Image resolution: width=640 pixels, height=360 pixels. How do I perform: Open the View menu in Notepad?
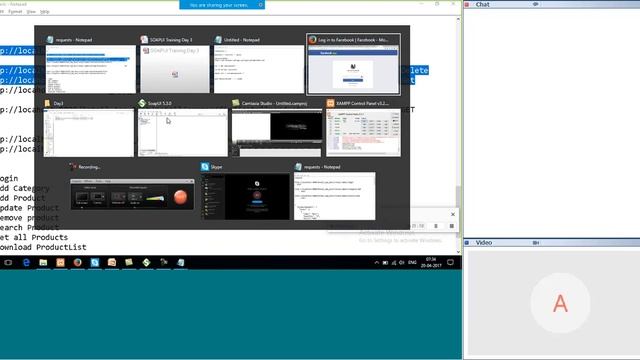click(x=31, y=12)
